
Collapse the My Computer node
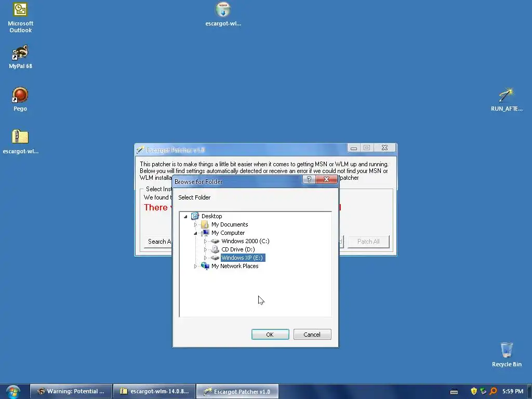point(195,233)
